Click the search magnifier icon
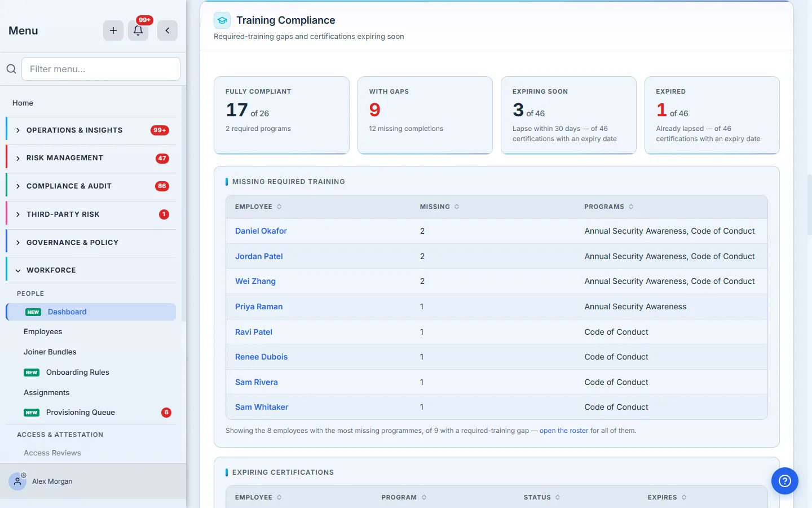 point(11,69)
